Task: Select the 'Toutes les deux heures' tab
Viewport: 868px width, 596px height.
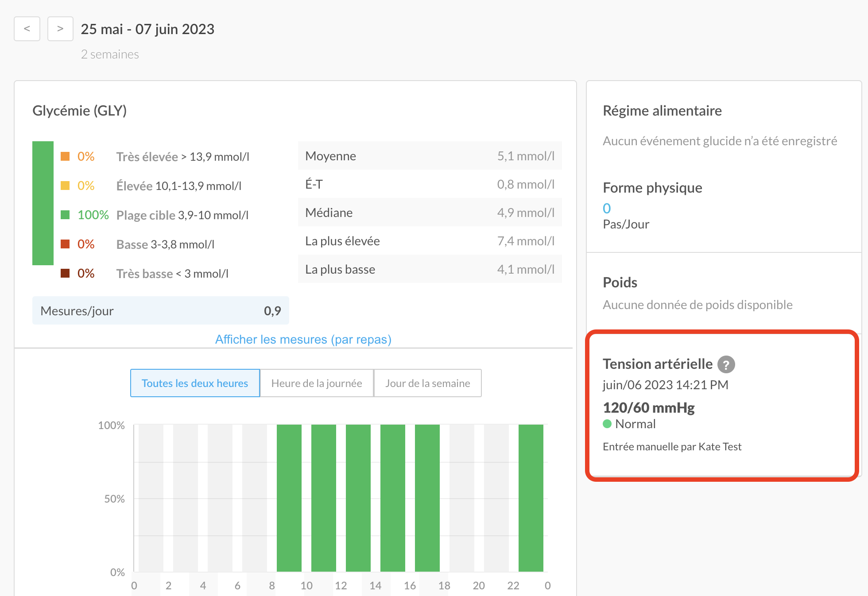Action: click(x=195, y=383)
